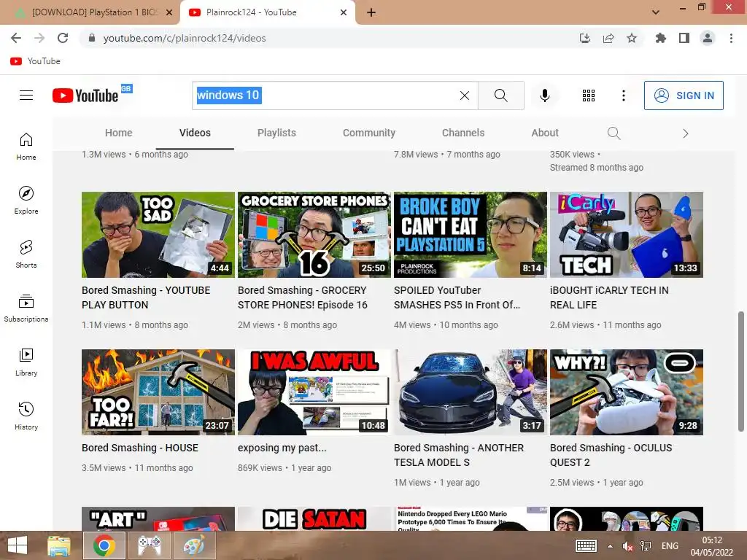The image size is (747, 560).
Task: Open YouTube settings three-dot menu
Action: (623, 96)
